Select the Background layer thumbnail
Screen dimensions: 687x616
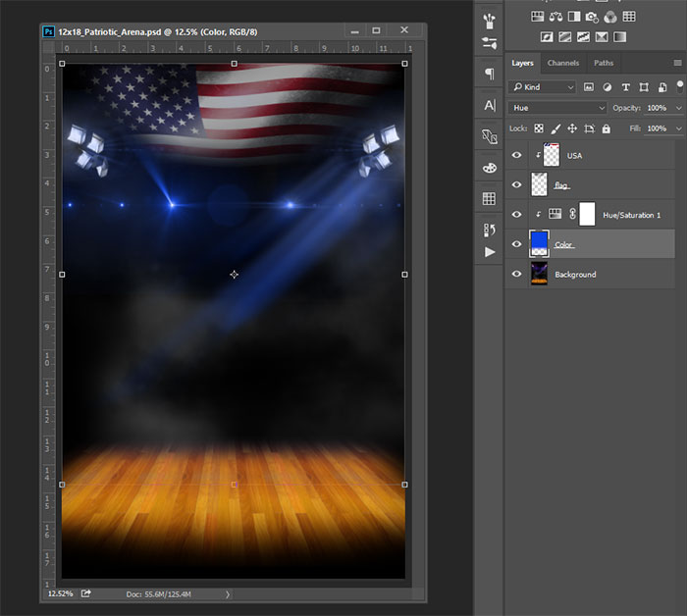(x=539, y=274)
